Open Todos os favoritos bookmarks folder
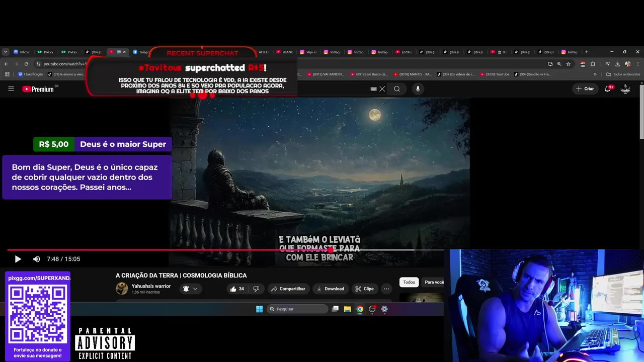 click(623, 74)
